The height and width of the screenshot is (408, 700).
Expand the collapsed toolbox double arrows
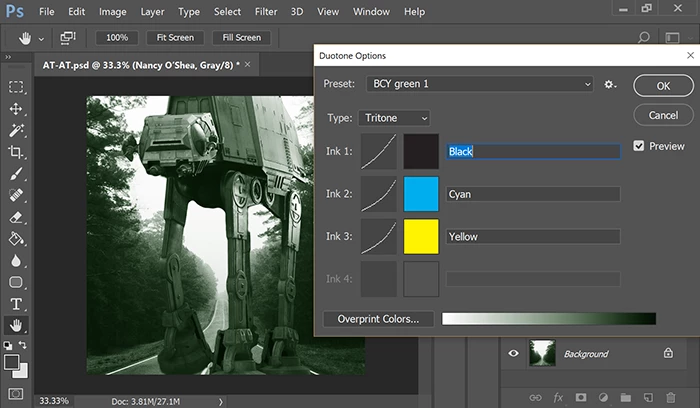click(8, 57)
